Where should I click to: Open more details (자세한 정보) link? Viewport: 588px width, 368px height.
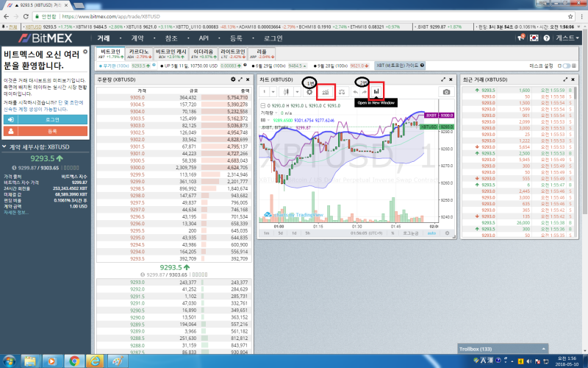[x=16, y=213]
